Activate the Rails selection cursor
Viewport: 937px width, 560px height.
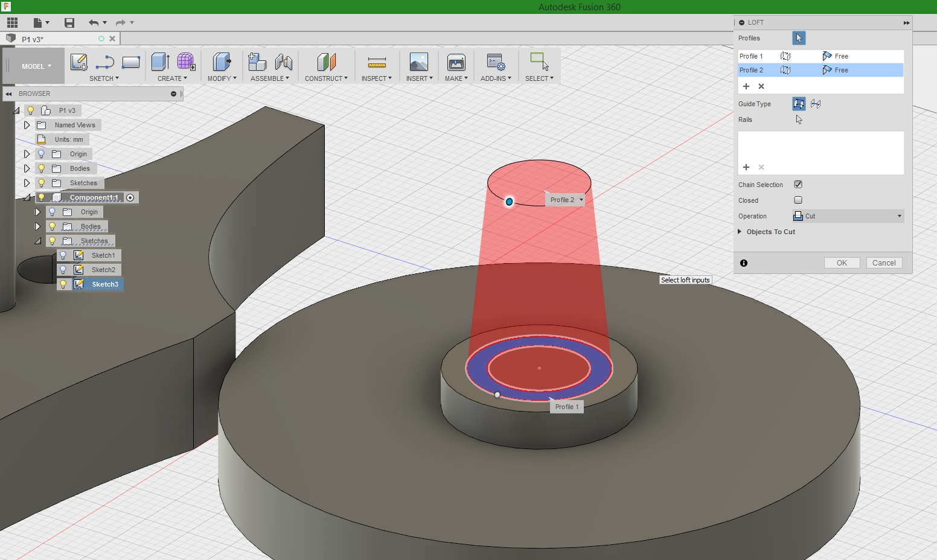coord(799,119)
